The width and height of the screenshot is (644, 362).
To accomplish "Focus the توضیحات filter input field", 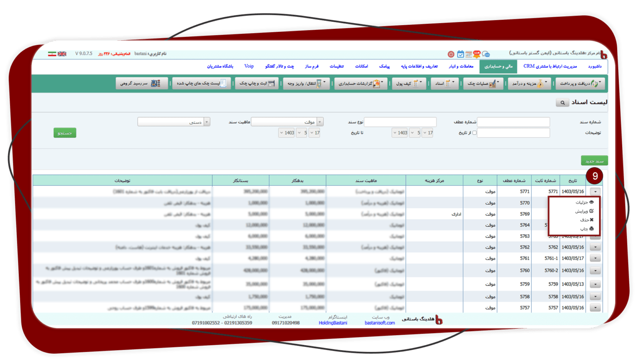I will point(513,133).
